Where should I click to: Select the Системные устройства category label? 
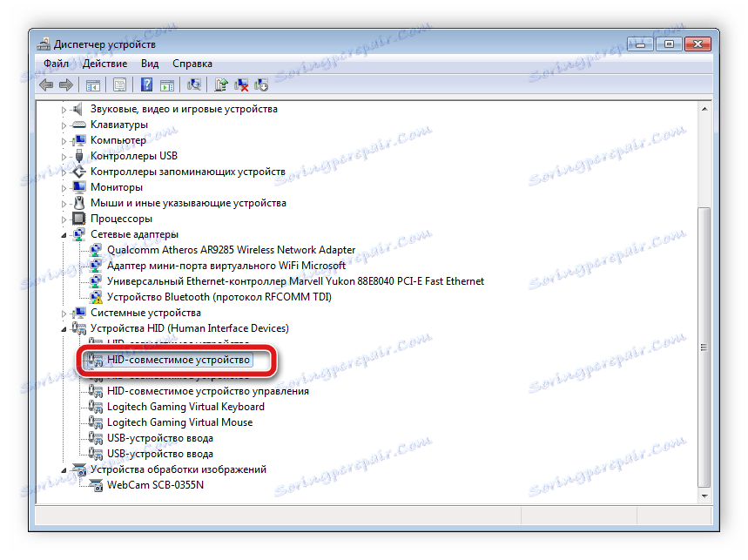click(x=145, y=313)
